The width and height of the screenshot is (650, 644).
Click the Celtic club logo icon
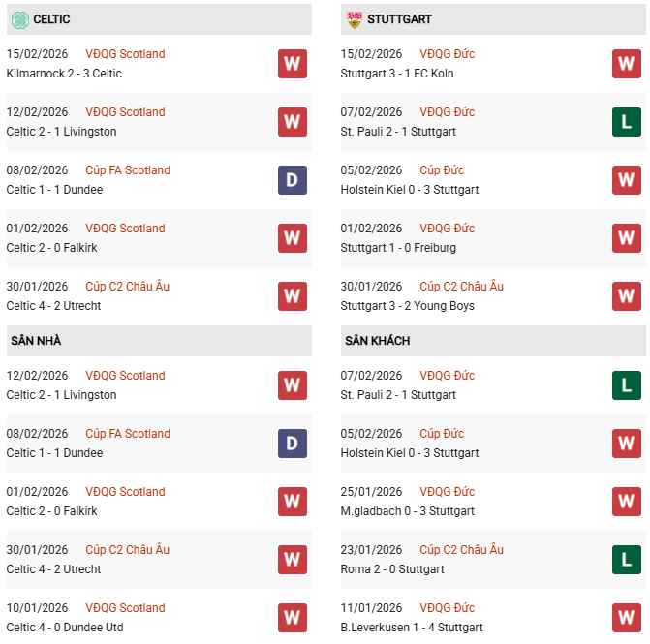20,19
